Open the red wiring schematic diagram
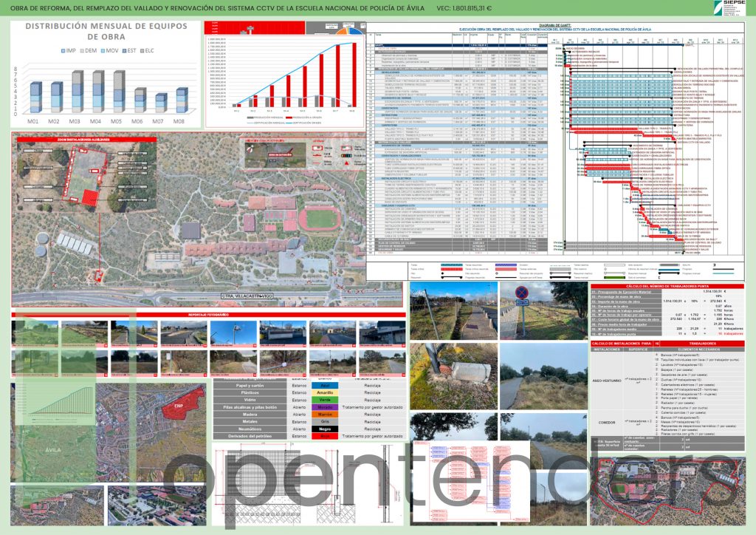This screenshot has width=756, height=535. (473, 480)
